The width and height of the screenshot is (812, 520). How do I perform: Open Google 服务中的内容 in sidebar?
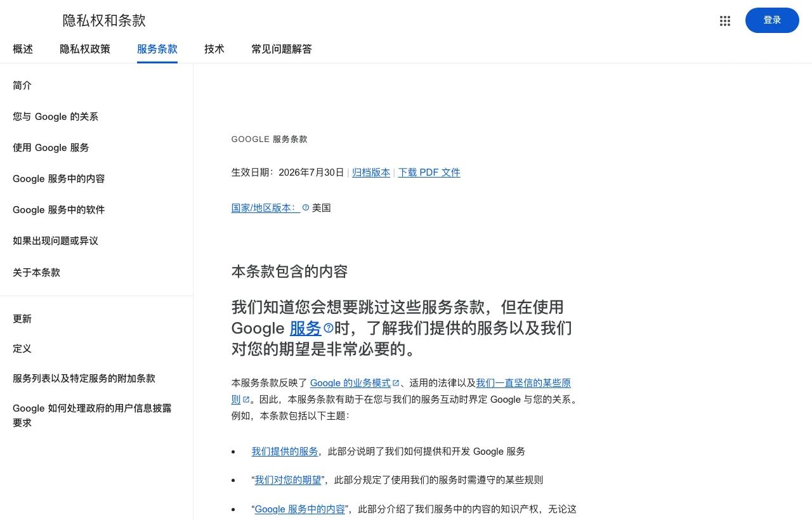(59, 178)
